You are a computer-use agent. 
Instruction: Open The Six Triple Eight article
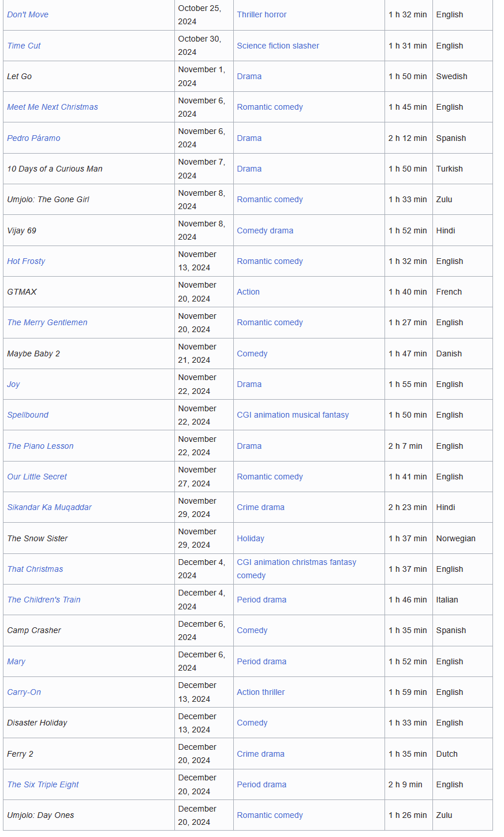tap(43, 784)
